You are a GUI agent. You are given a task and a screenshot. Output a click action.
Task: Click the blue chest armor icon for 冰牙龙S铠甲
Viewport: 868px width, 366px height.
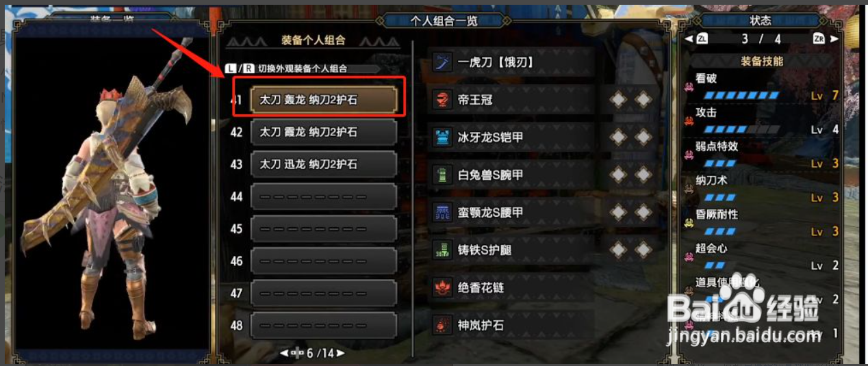(x=443, y=138)
